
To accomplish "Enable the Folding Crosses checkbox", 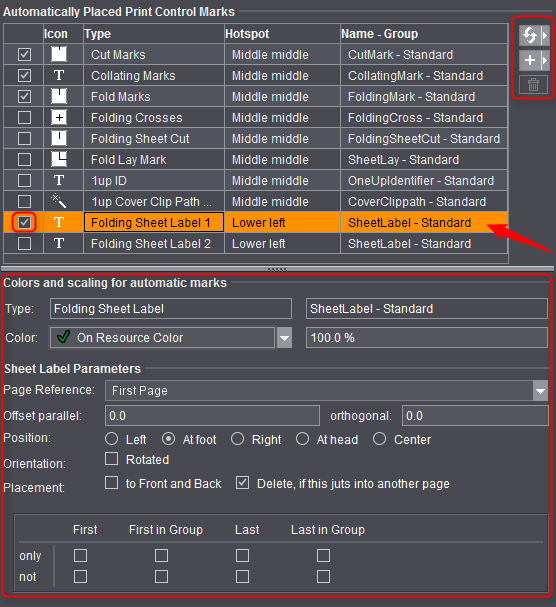I will (24, 118).
